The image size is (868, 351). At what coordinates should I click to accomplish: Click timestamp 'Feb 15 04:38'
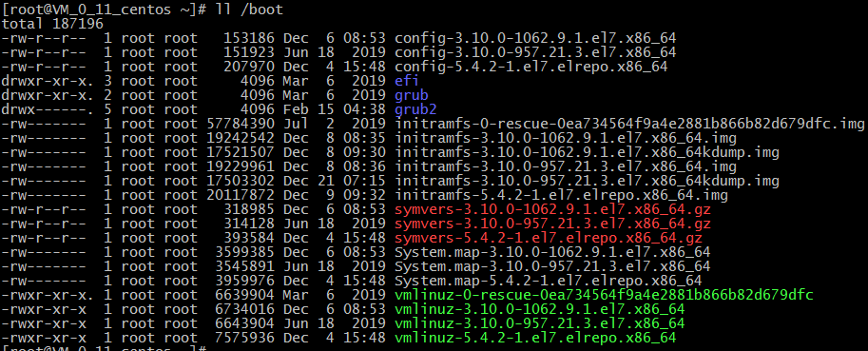[335, 109]
